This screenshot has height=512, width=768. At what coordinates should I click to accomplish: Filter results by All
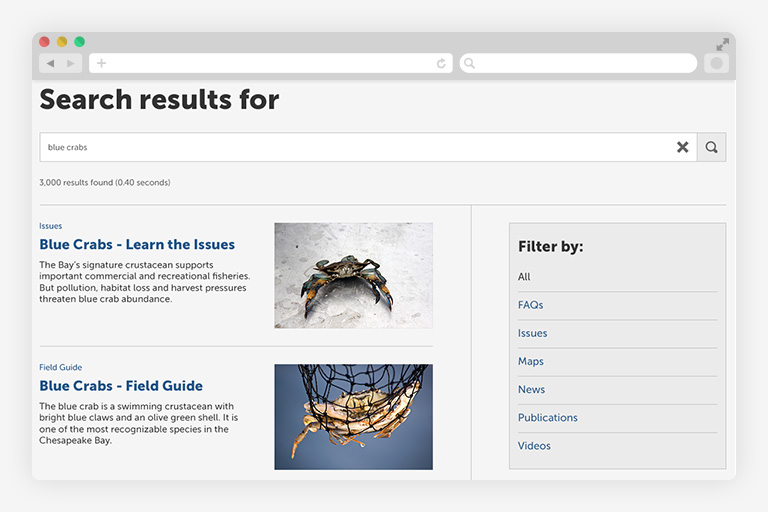pos(524,277)
